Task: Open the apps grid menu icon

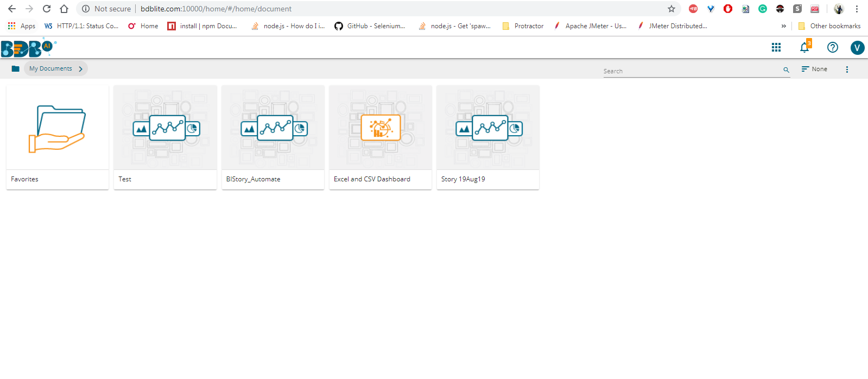Action: coord(776,48)
